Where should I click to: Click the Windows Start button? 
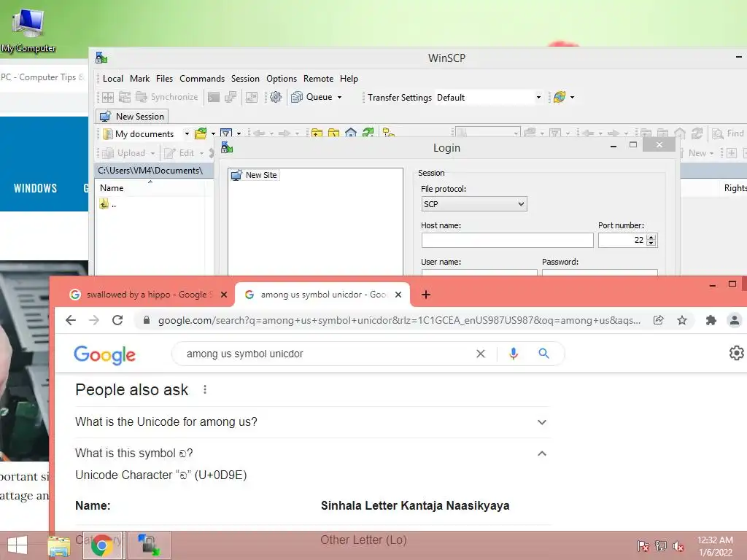point(18,545)
